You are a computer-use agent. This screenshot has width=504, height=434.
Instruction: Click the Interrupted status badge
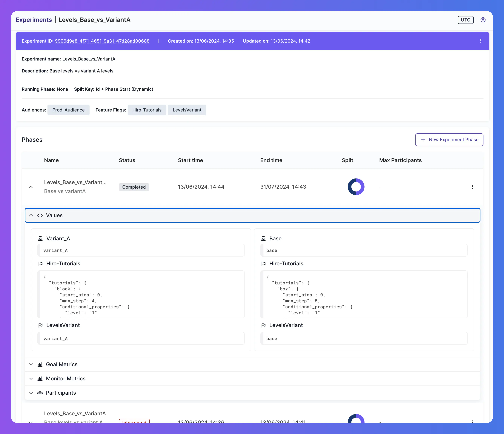[x=134, y=421]
